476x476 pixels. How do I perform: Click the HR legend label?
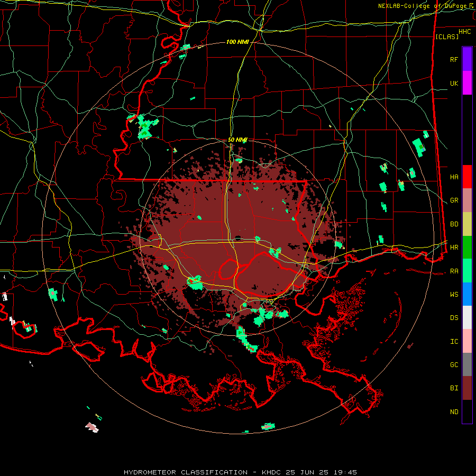pos(454,248)
